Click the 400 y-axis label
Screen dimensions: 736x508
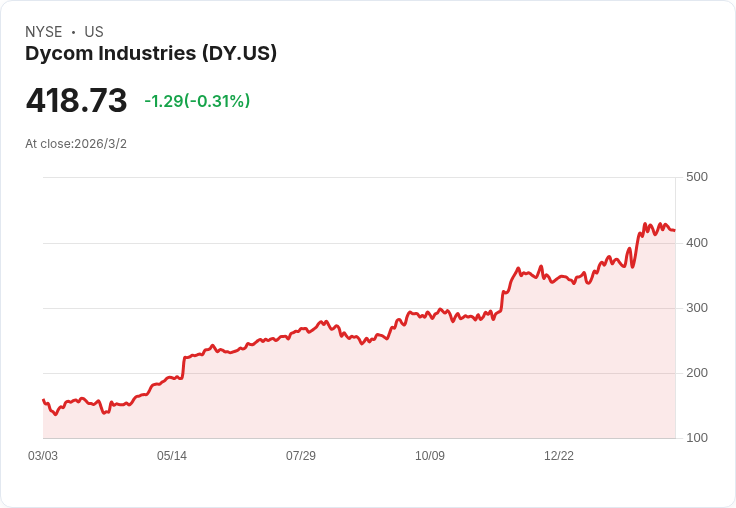(696, 243)
